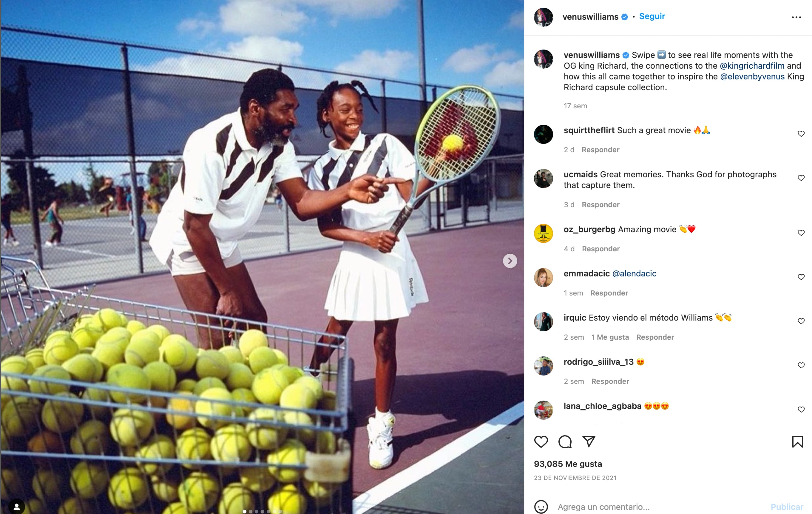The height and width of the screenshot is (514, 812).
Task: Open the three-dot more options menu
Action: click(796, 17)
